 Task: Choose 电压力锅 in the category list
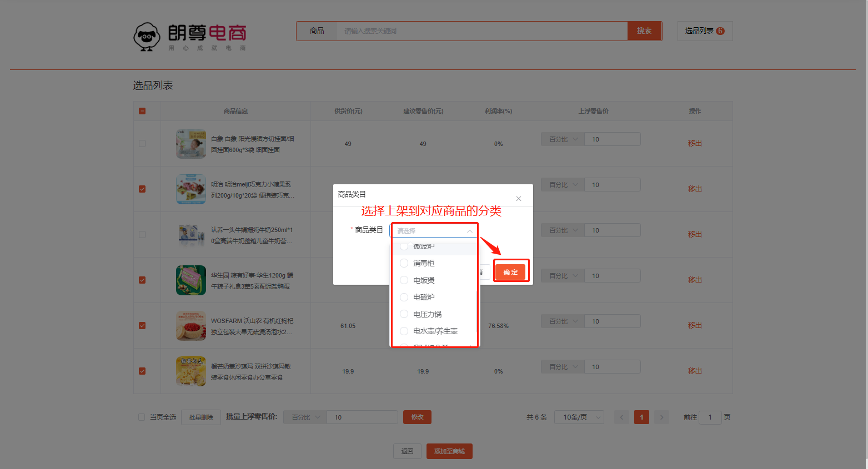404,314
